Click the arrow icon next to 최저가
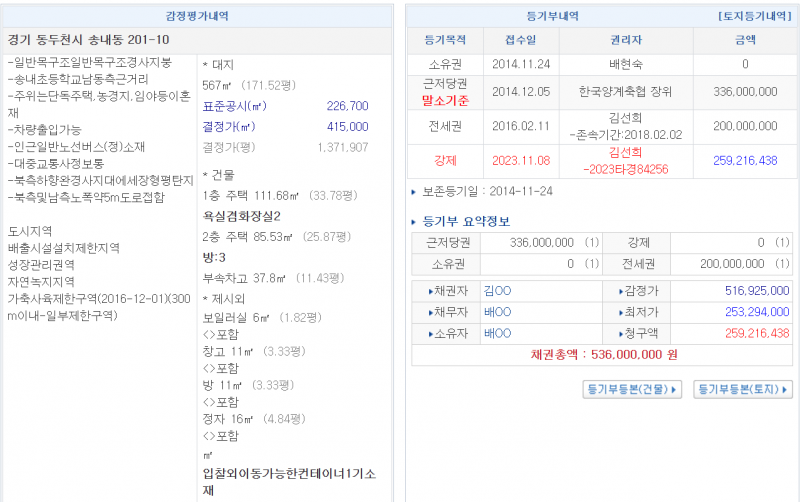This screenshot has width=800, height=502. click(621, 312)
